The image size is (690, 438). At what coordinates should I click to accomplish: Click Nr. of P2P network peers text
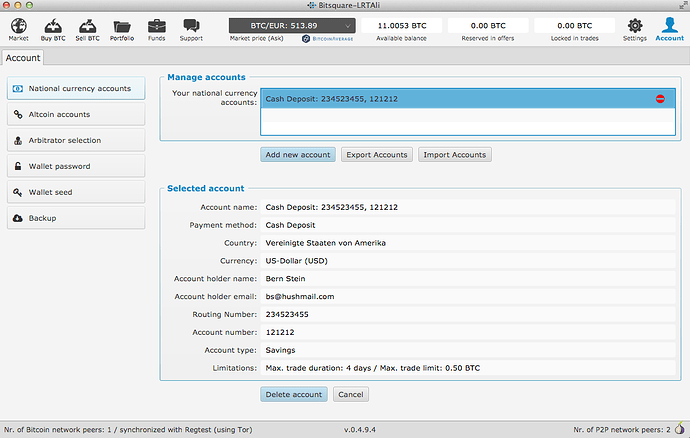point(622,430)
